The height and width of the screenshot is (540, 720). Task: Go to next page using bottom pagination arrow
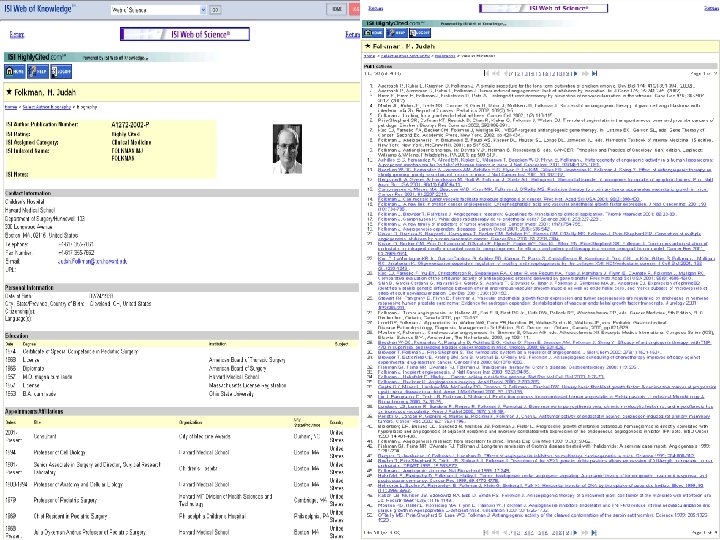[576, 533]
